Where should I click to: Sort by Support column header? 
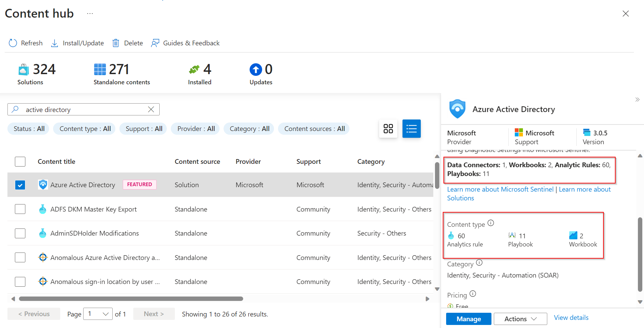(x=308, y=161)
